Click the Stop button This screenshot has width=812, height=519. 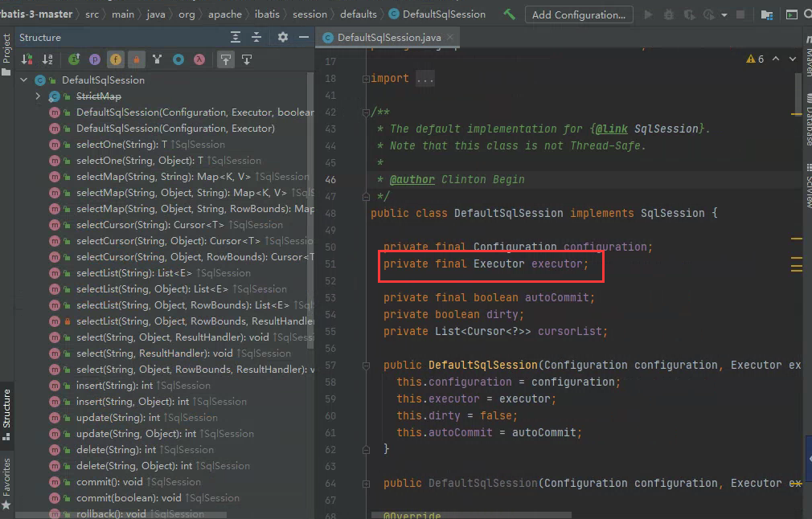point(740,14)
